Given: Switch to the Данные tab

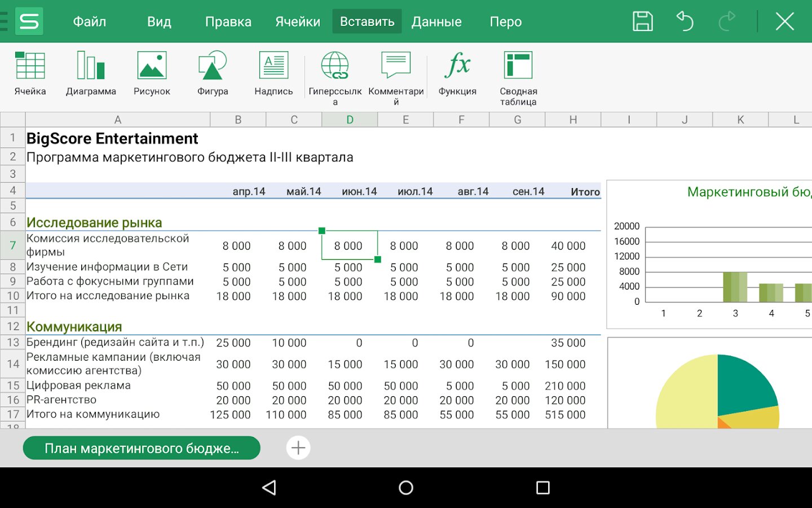Looking at the screenshot, I should pos(436,21).
